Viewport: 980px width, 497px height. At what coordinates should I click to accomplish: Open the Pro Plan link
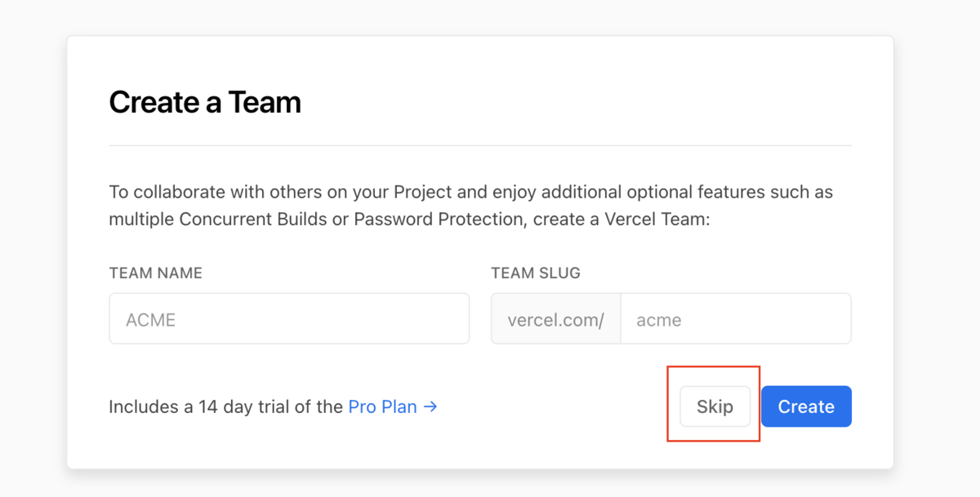point(382,406)
